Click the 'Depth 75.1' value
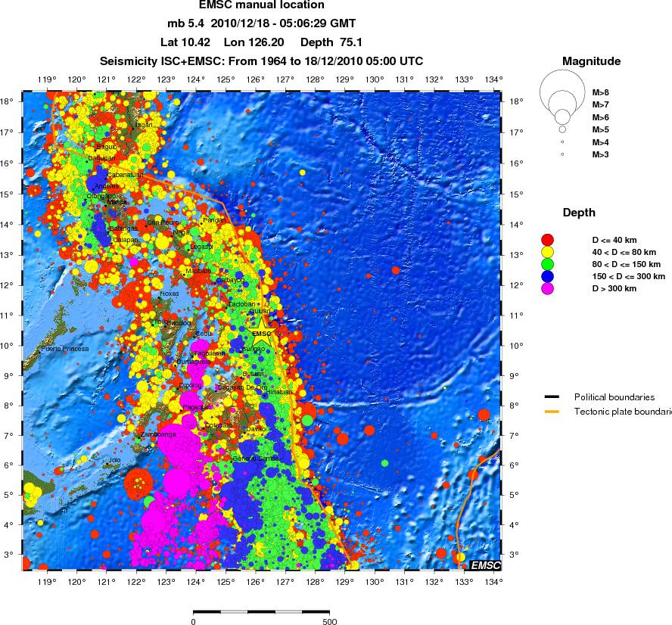 pos(331,42)
